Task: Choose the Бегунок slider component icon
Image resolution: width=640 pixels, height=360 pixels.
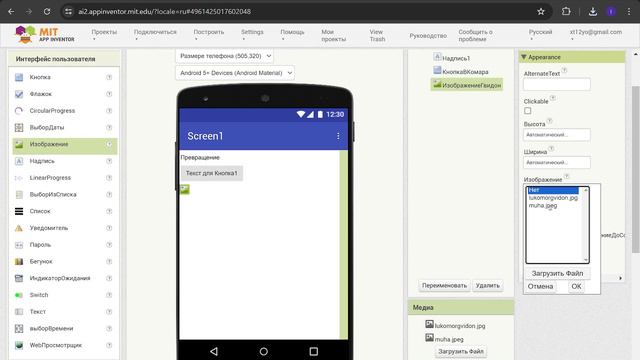Action: pos(19,261)
